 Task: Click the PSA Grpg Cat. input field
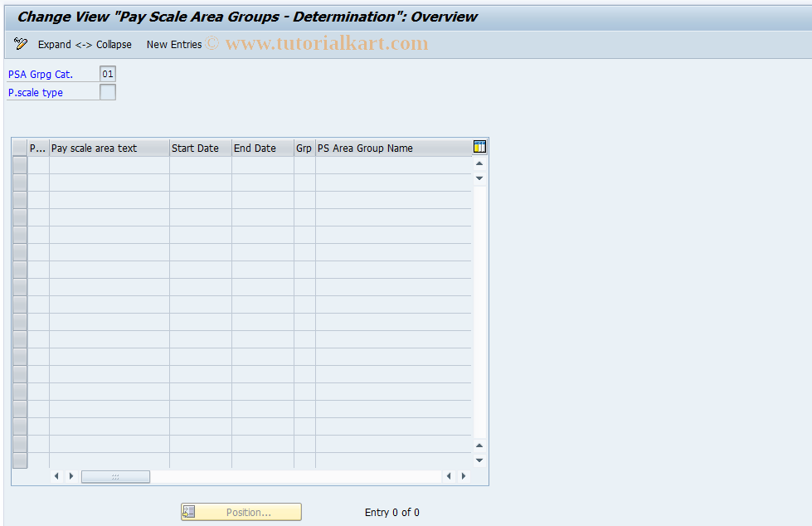coord(108,74)
